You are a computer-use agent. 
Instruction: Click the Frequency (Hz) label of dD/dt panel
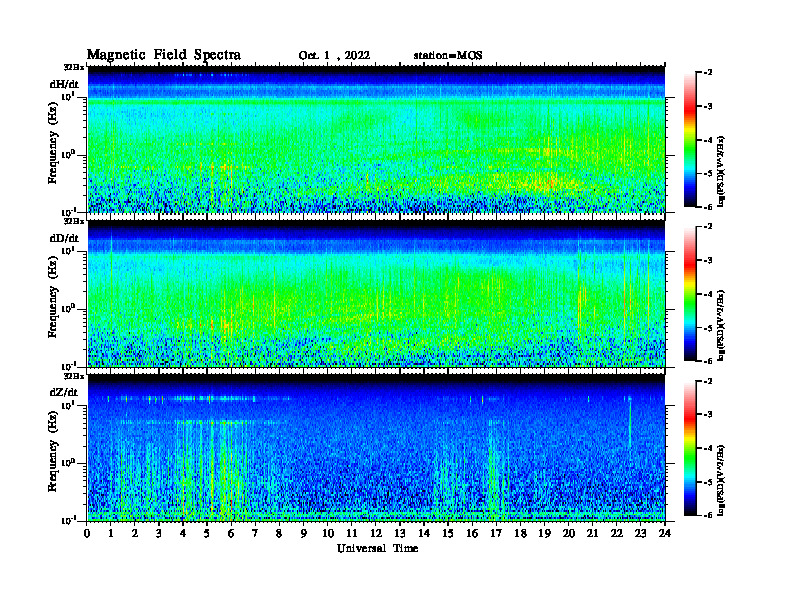53,299
